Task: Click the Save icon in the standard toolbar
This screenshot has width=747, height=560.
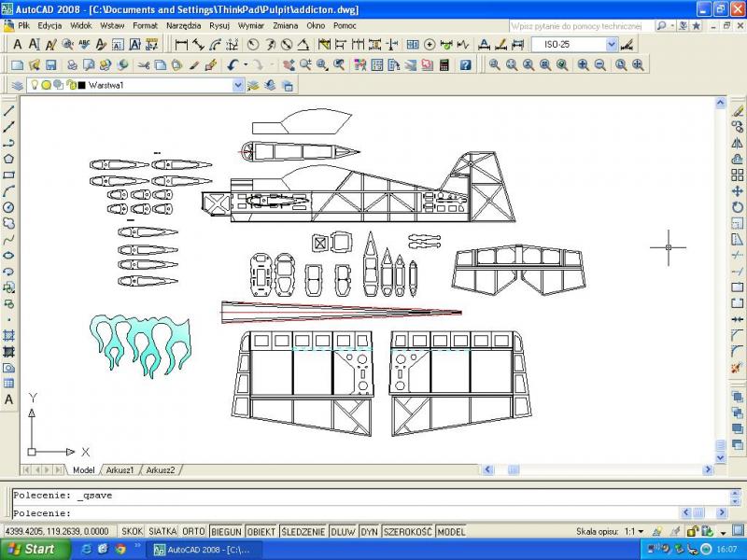Action: pos(51,64)
